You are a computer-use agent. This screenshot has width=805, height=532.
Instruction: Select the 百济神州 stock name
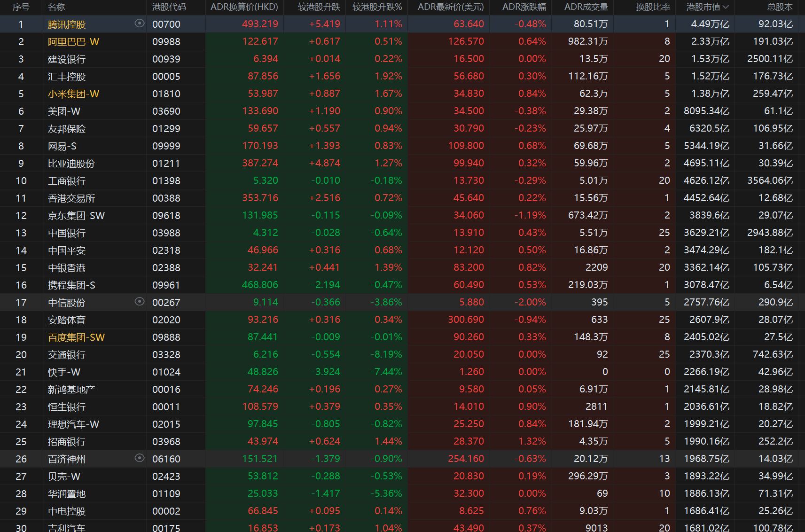pos(67,459)
